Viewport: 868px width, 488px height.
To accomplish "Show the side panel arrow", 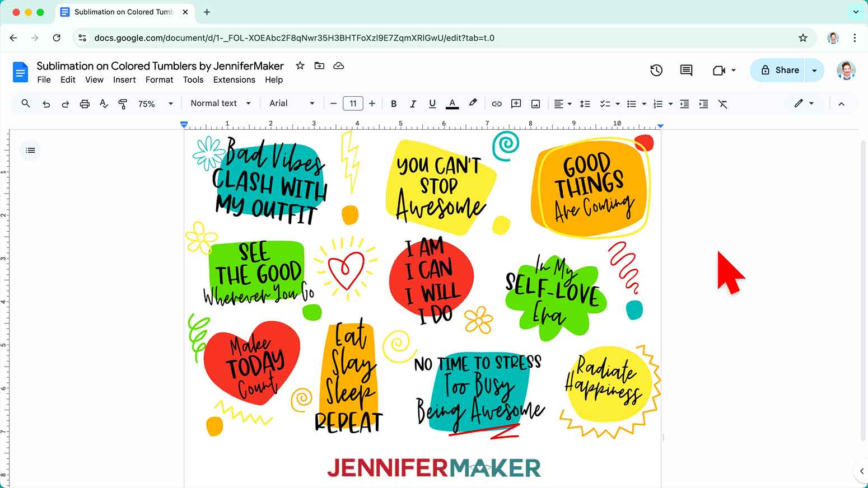I will pyautogui.click(x=861, y=471).
